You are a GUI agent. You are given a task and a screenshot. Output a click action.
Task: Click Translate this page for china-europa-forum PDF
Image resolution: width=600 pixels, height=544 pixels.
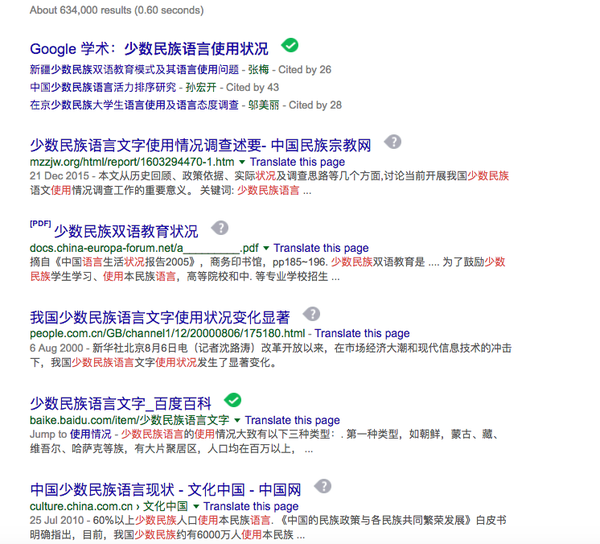click(321, 248)
